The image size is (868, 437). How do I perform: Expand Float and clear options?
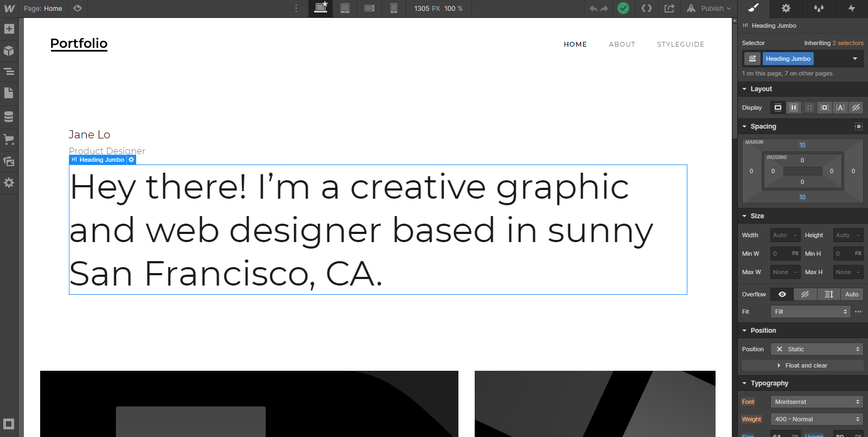coord(803,365)
